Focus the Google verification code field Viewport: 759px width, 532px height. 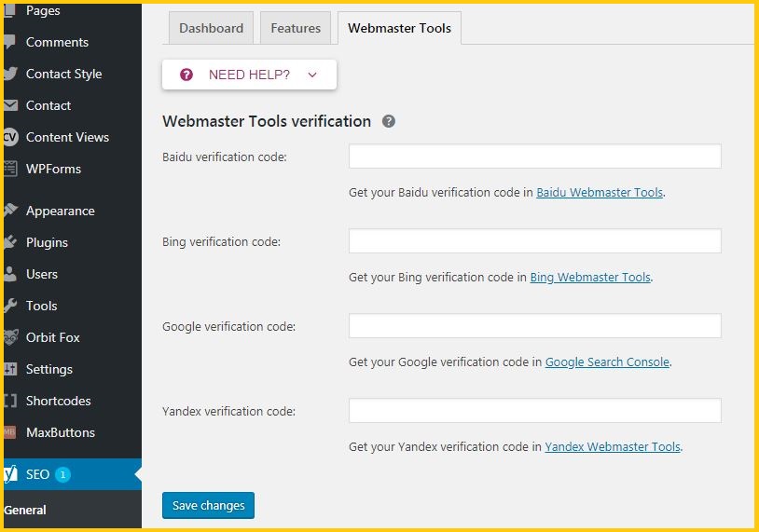pyautogui.click(x=535, y=325)
